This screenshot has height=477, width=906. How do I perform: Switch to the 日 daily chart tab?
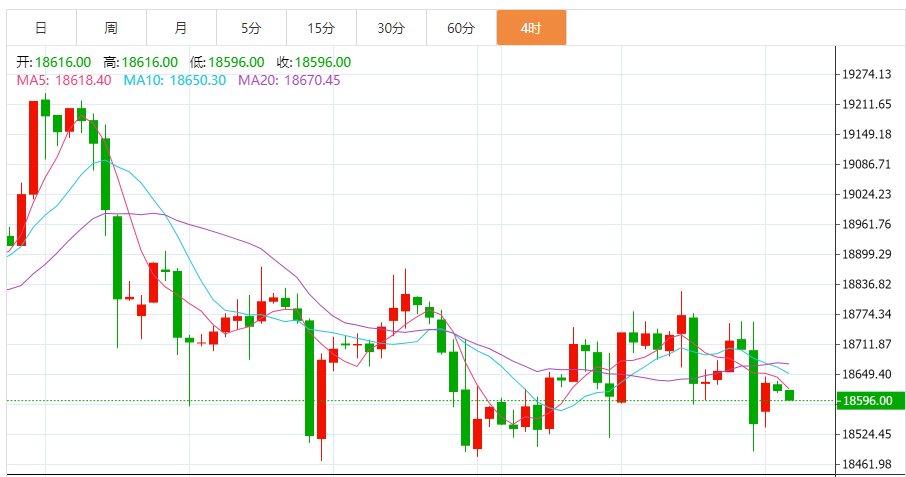click(x=41, y=28)
